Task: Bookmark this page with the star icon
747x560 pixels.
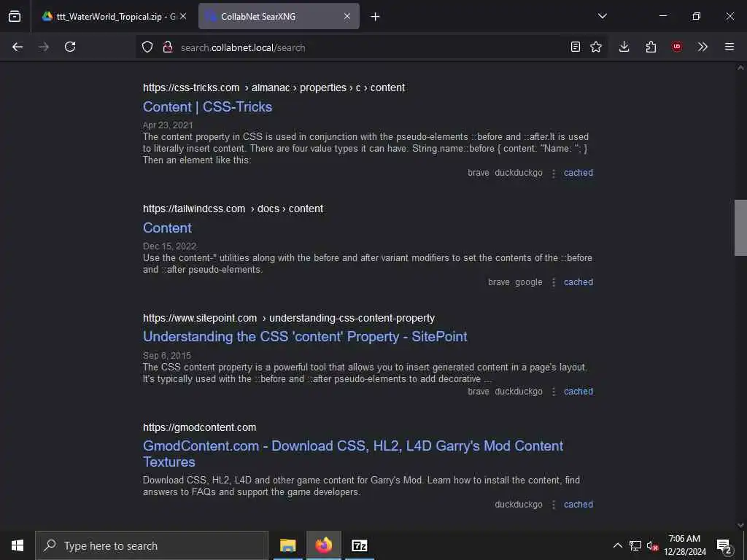Action: [596, 47]
